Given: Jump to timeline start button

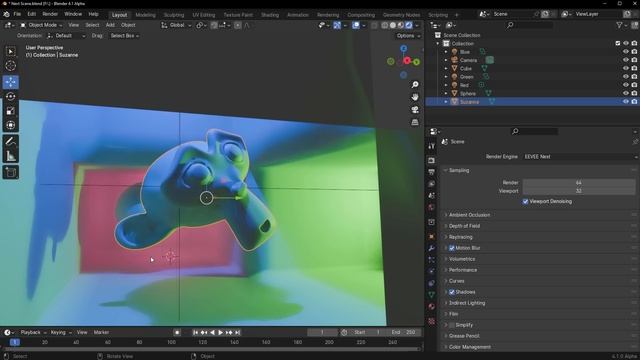Looking at the screenshot, I should tap(195, 333).
